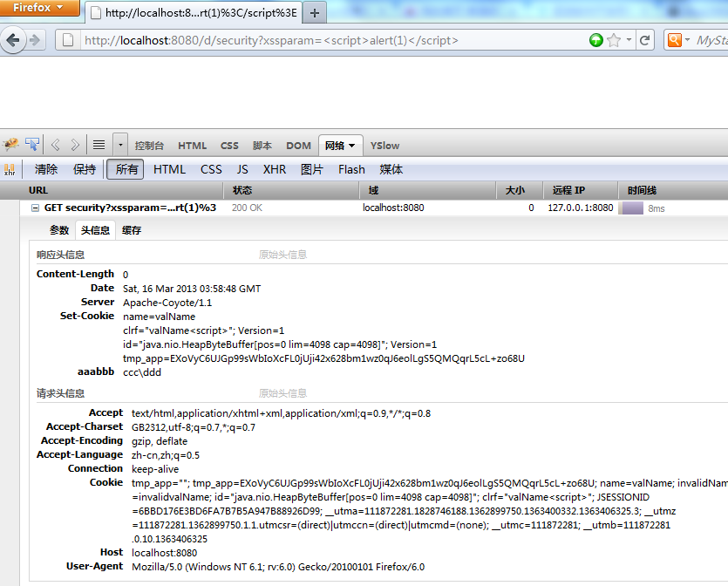The width and height of the screenshot is (728, 586).
Task: Click the 'Apache-Coyote/1.1' server value
Action: [x=167, y=303]
